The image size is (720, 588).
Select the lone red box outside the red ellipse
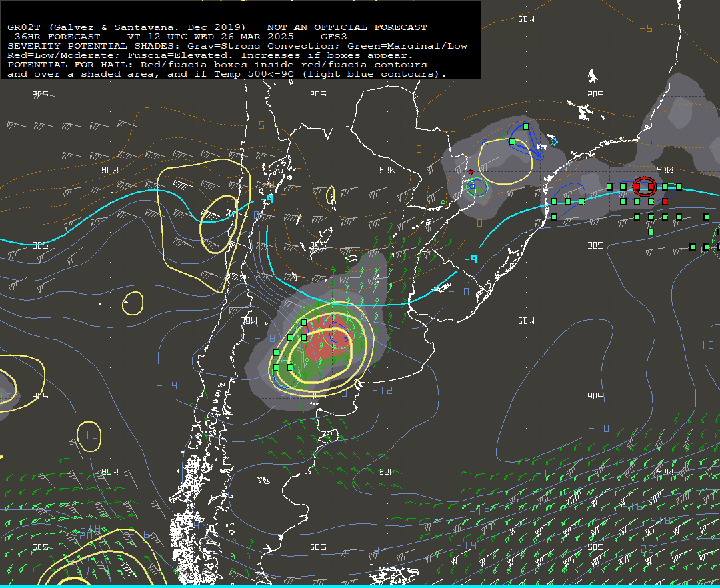[665, 201]
